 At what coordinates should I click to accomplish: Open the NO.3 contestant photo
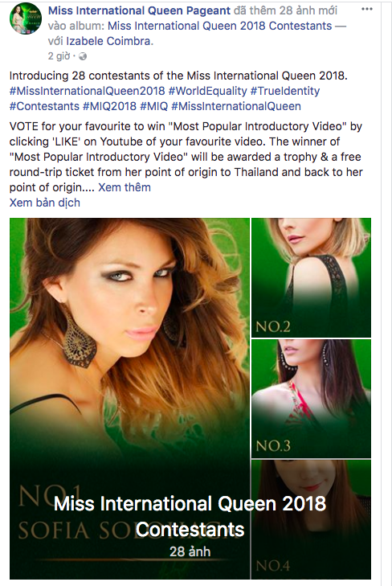(x=312, y=399)
